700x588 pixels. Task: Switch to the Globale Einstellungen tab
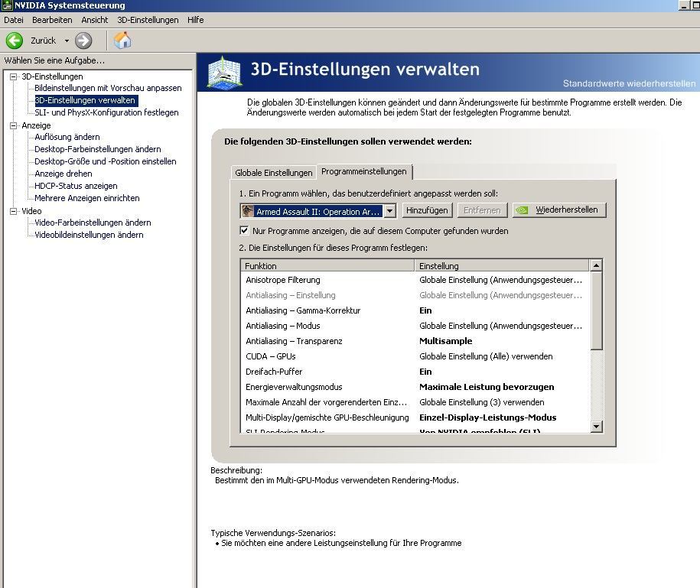pos(274,173)
